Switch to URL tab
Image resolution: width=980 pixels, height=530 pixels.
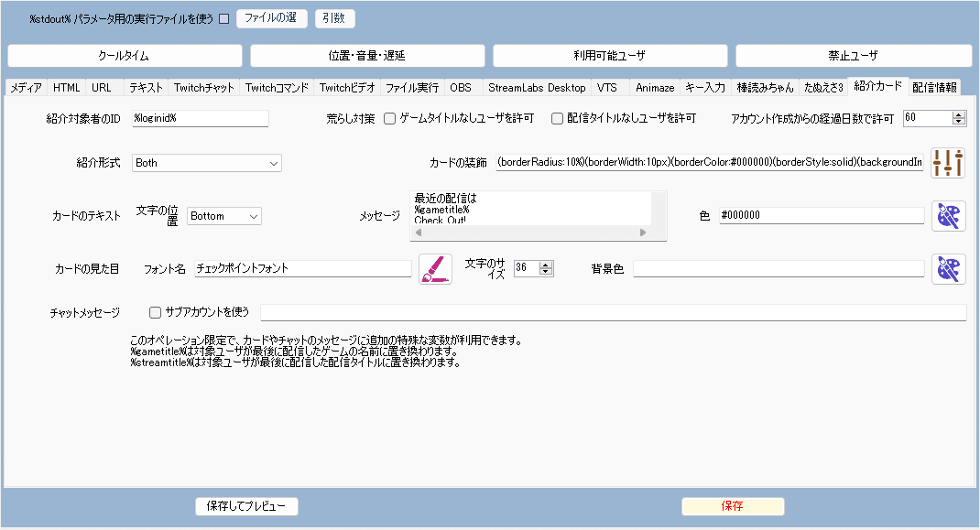coord(102,88)
